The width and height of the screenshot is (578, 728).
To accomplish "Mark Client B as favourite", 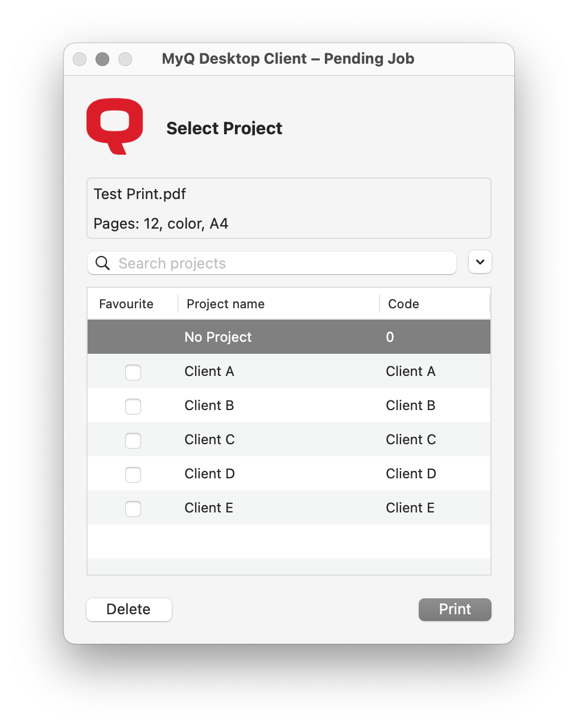I will (133, 406).
